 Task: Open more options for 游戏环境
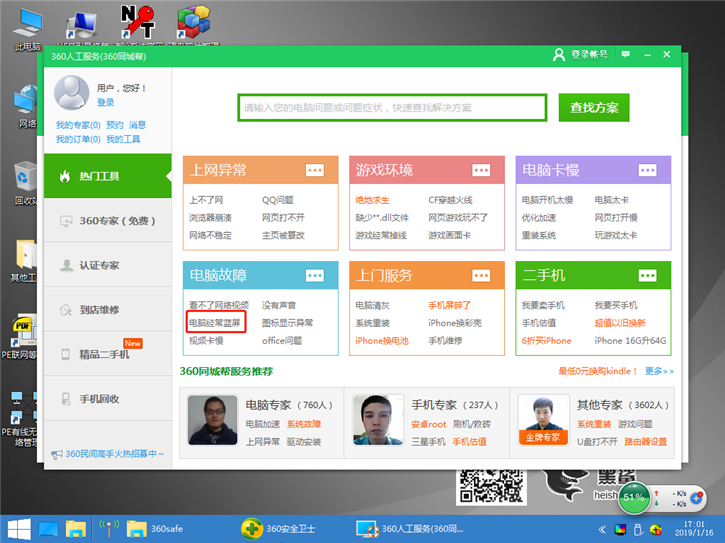[481, 170]
